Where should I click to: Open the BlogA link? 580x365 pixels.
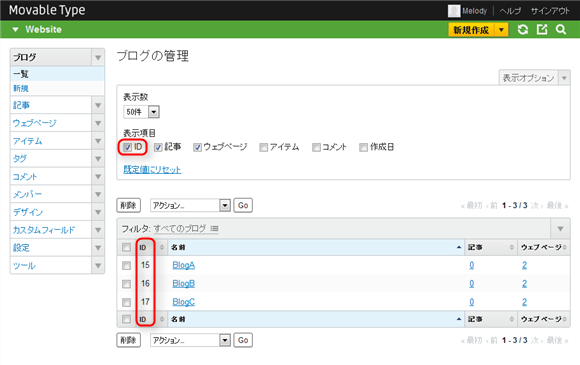(x=183, y=265)
